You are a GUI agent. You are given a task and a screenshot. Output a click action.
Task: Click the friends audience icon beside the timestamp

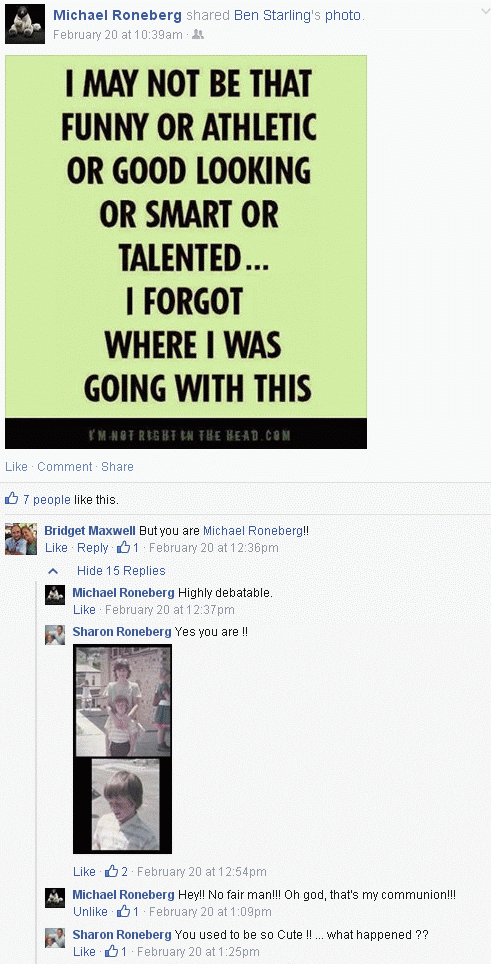(x=197, y=35)
